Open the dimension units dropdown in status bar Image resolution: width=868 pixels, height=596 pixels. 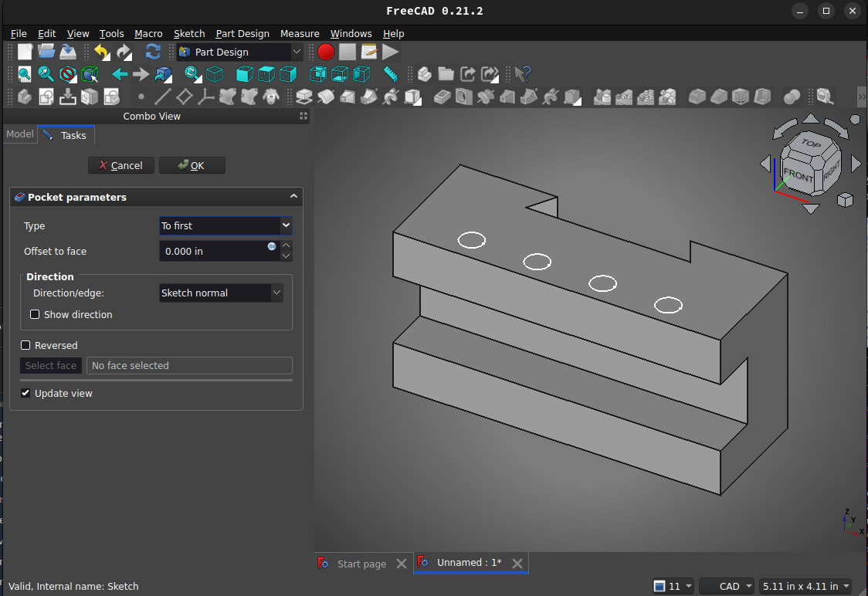click(805, 586)
